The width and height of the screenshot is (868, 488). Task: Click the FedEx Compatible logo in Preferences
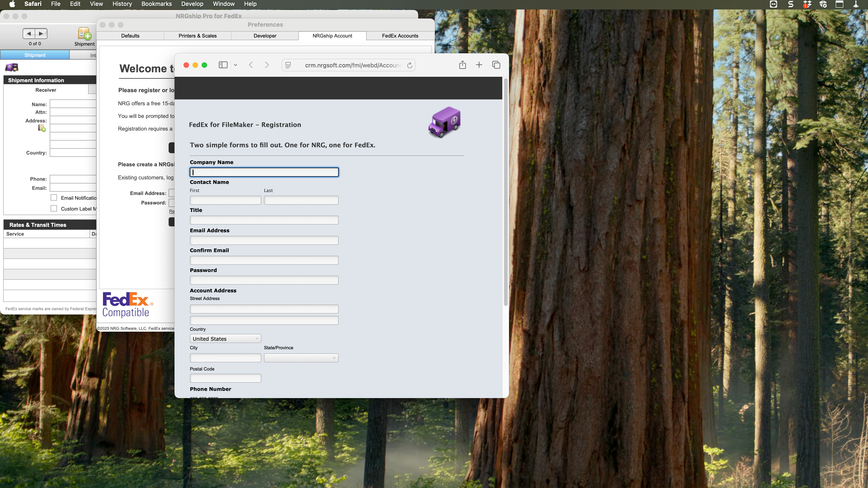pos(128,305)
